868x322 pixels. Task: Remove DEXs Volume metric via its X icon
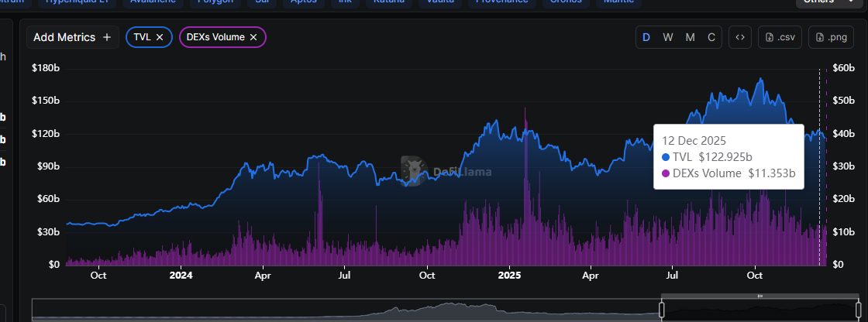pos(253,37)
